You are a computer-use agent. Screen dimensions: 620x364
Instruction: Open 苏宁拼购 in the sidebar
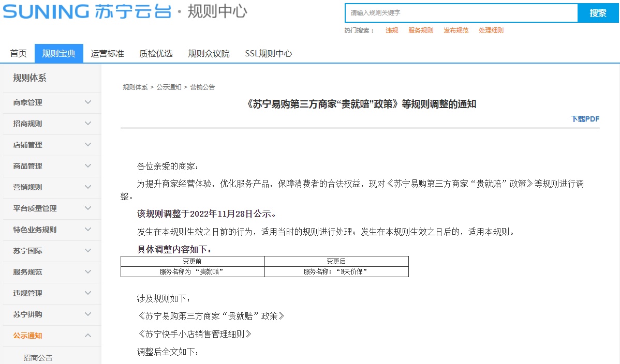(x=27, y=314)
